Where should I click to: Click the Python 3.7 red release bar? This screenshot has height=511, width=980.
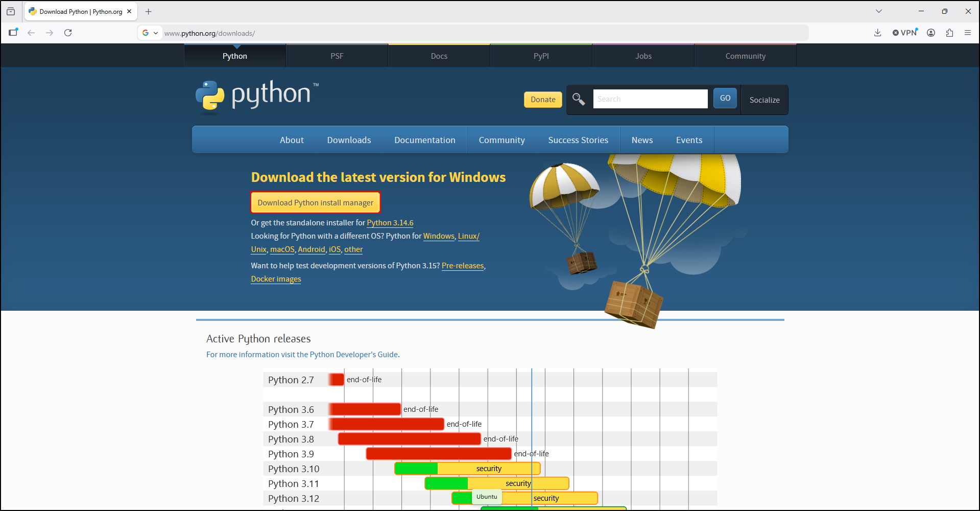pos(387,424)
